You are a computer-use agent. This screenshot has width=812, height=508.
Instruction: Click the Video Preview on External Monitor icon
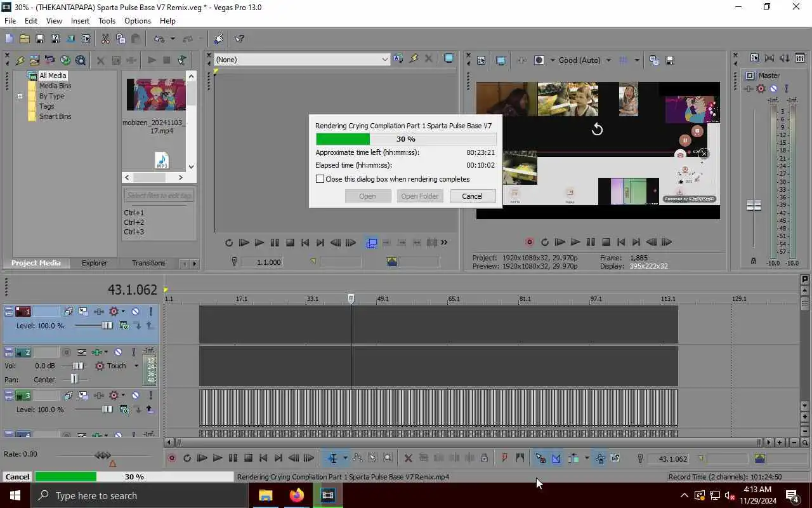pos(501,60)
